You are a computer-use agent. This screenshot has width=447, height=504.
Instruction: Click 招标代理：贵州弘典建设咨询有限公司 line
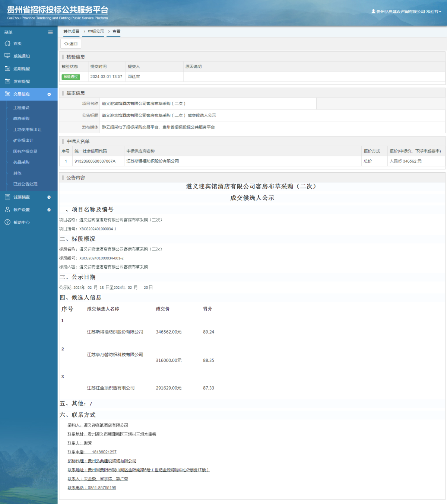(x=102, y=461)
